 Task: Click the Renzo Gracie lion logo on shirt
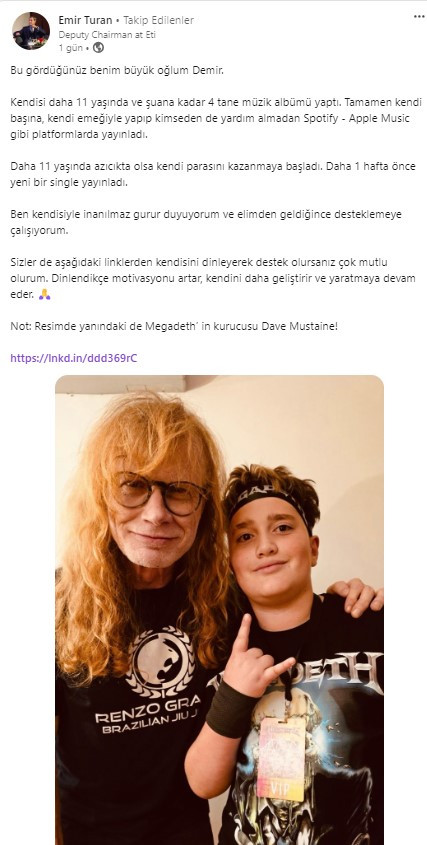point(160,661)
